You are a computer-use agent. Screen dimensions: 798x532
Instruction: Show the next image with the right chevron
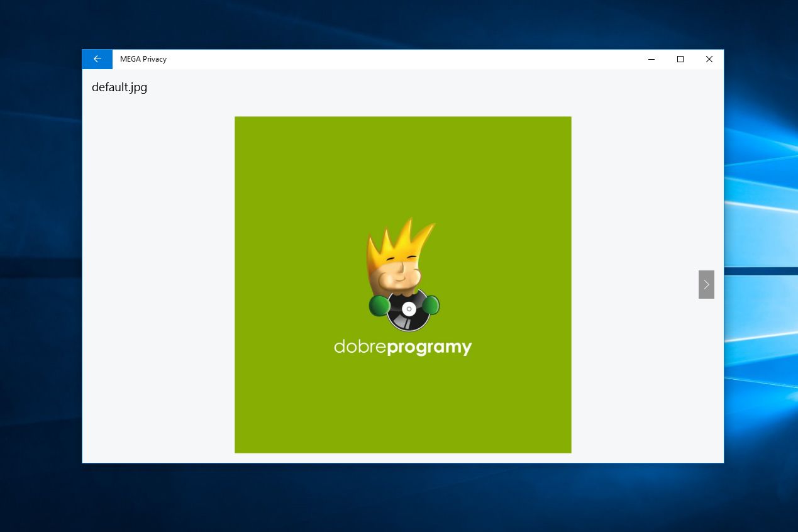click(706, 284)
